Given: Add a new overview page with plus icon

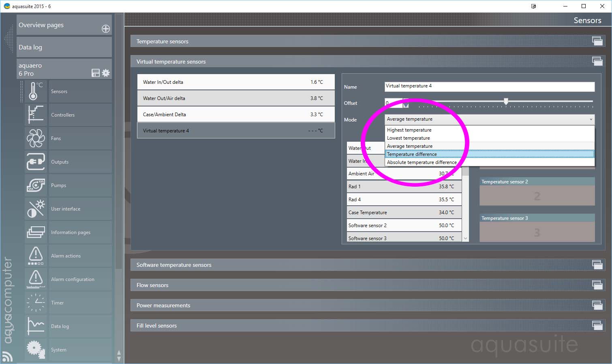Looking at the screenshot, I should pos(106,29).
